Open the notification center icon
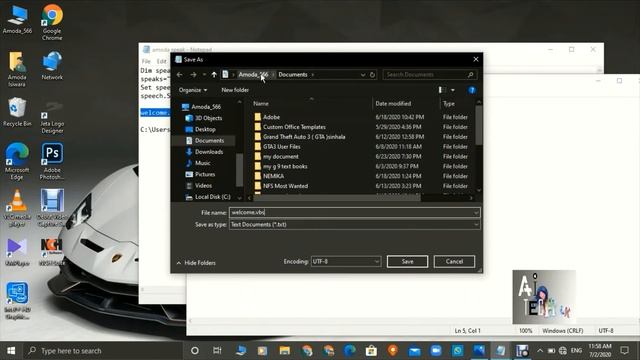 click(624, 351)
